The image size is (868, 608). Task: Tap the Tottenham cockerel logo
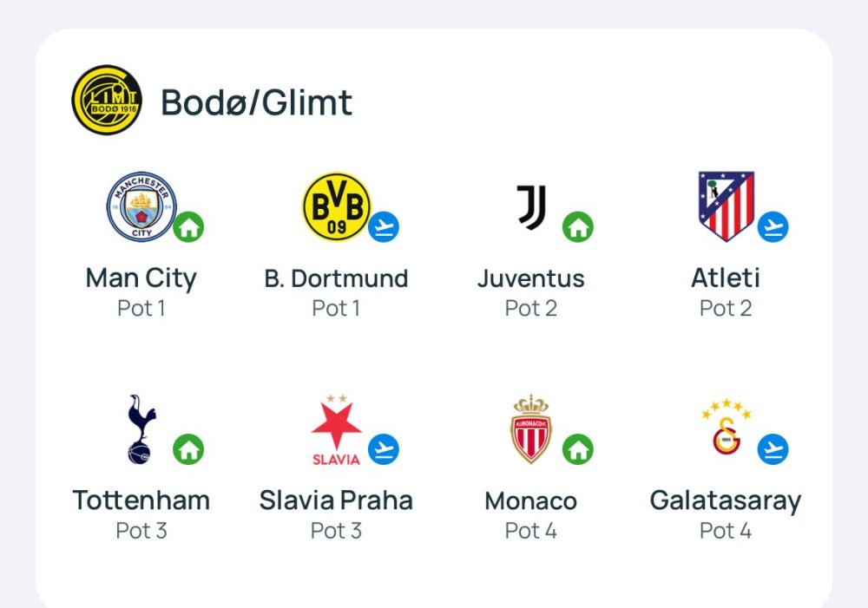[139, 429]
